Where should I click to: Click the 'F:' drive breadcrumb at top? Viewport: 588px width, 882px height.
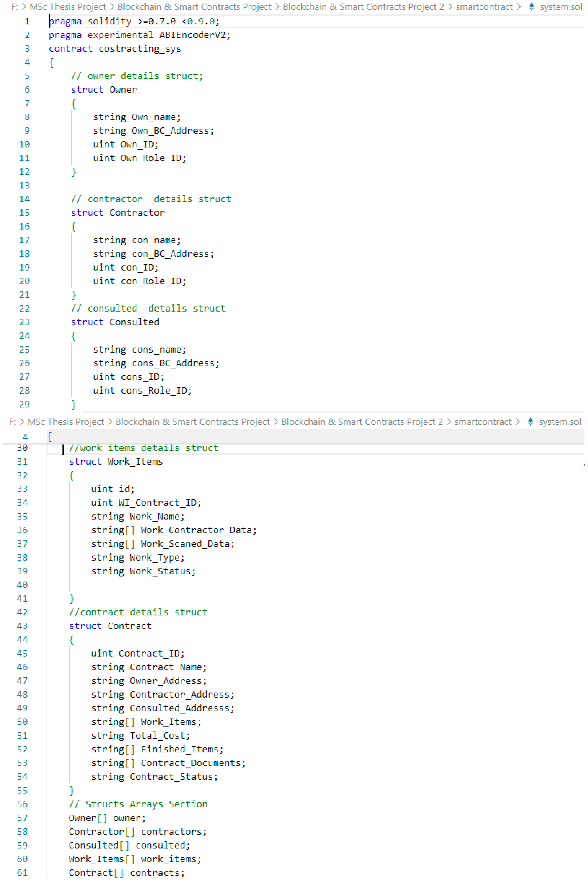pos(14,7)
